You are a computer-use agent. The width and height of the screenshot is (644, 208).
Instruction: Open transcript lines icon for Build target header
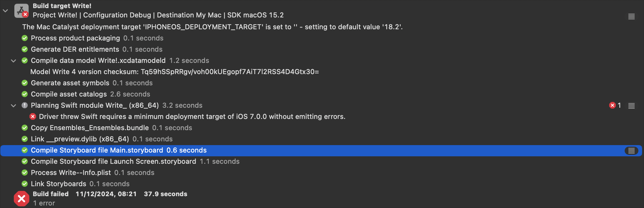[631, 17]
